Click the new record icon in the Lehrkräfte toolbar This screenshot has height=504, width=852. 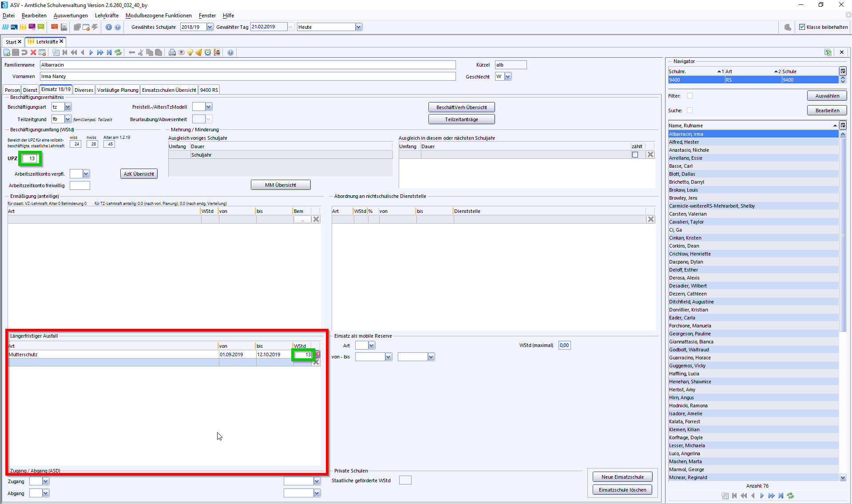pos(7,52)
